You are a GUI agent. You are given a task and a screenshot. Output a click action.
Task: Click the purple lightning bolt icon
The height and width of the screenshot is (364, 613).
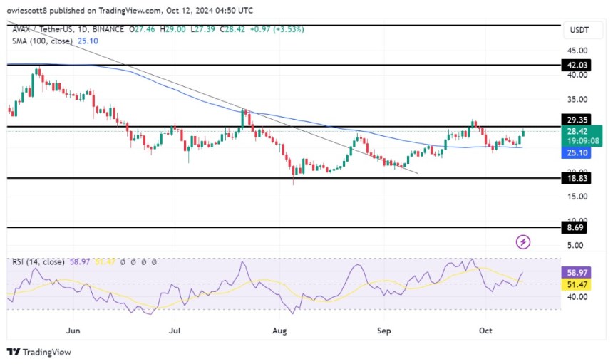click(522, 242)
